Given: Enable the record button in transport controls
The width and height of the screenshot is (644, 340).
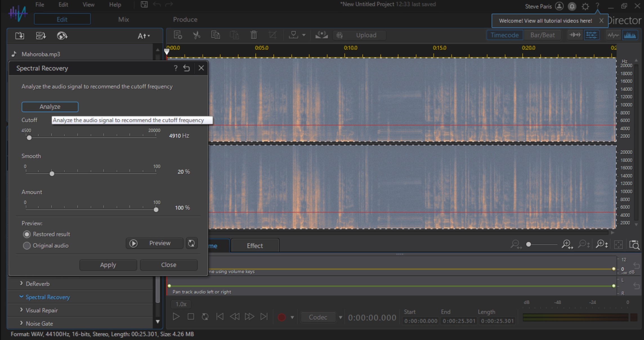Looking at the screenshot, I should coord(281,317).
